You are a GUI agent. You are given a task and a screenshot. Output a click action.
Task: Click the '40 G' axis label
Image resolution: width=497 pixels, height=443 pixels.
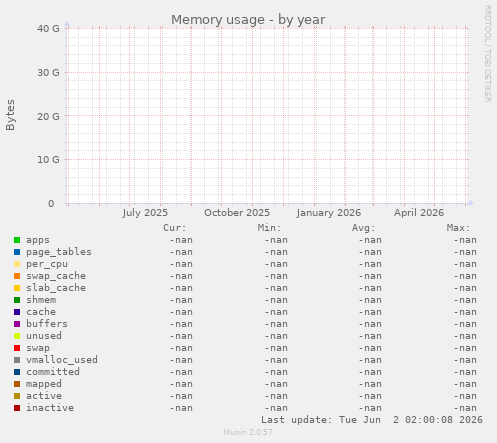coord(48,29)
